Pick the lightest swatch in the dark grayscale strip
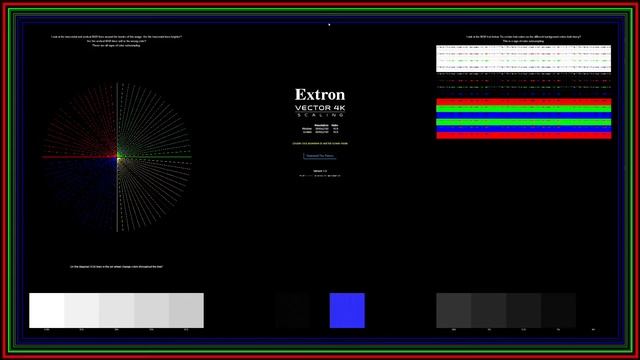Image resolution: width=640 pixels, height=360 pixels. 453,310
